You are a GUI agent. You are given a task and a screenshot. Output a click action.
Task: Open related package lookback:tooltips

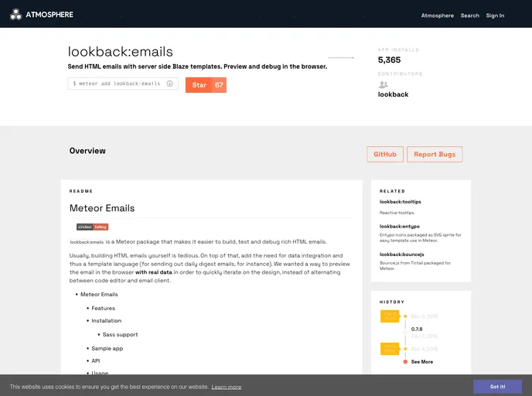click(x=400, y=202)
